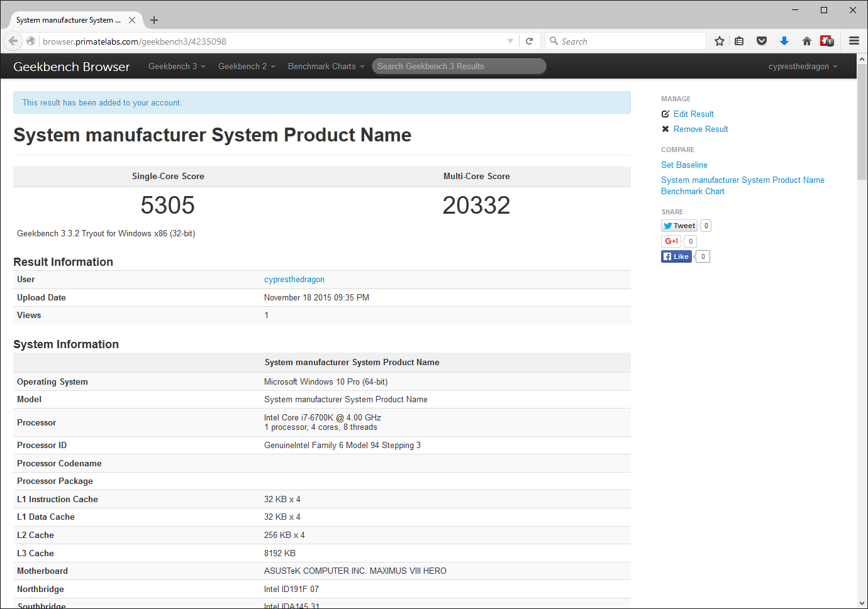Click the Edit Result pencil icon
The height and width of the screenshot is (609, 868).
(x=665, y=114)
